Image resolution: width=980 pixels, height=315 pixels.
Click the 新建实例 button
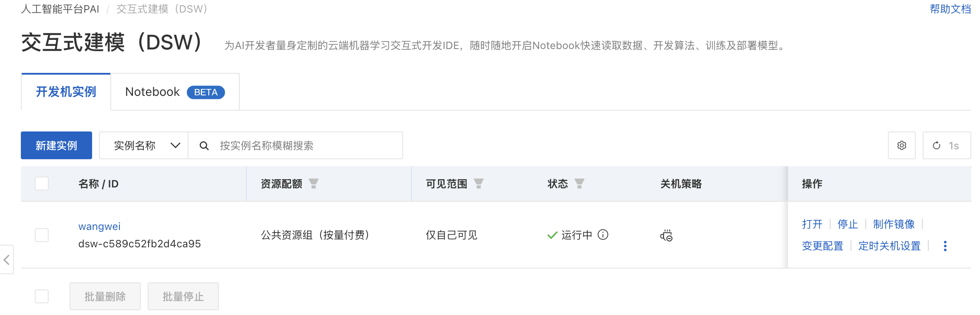(56, 145)
